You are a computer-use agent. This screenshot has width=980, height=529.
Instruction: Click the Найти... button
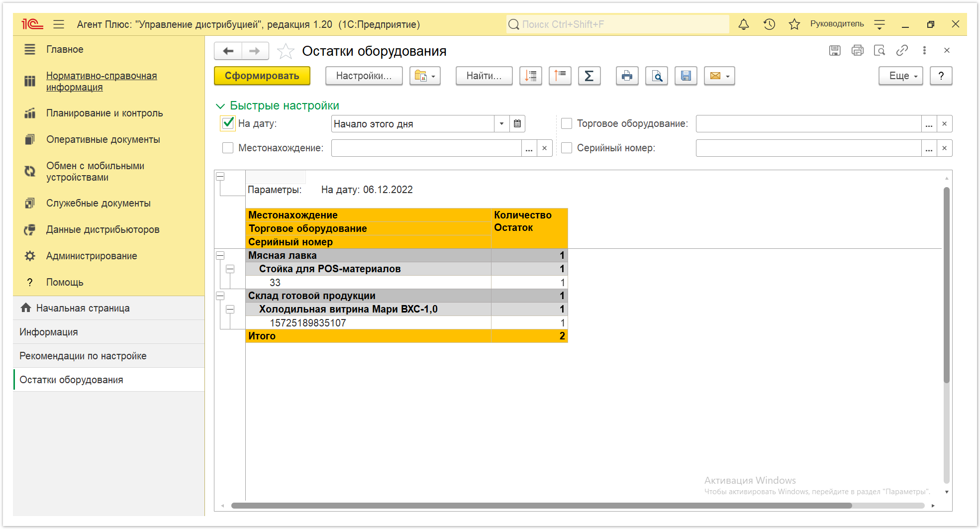click(484, 76)
